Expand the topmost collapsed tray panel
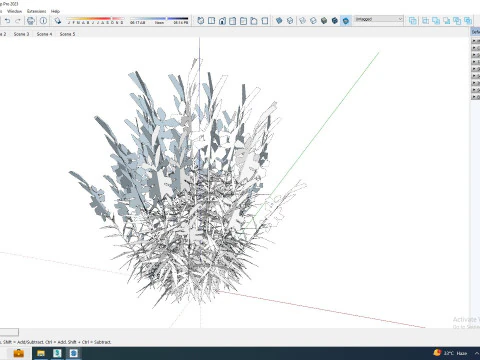This screenshot has width=480, height=360. pyautogui.click(x=475, y=41)
